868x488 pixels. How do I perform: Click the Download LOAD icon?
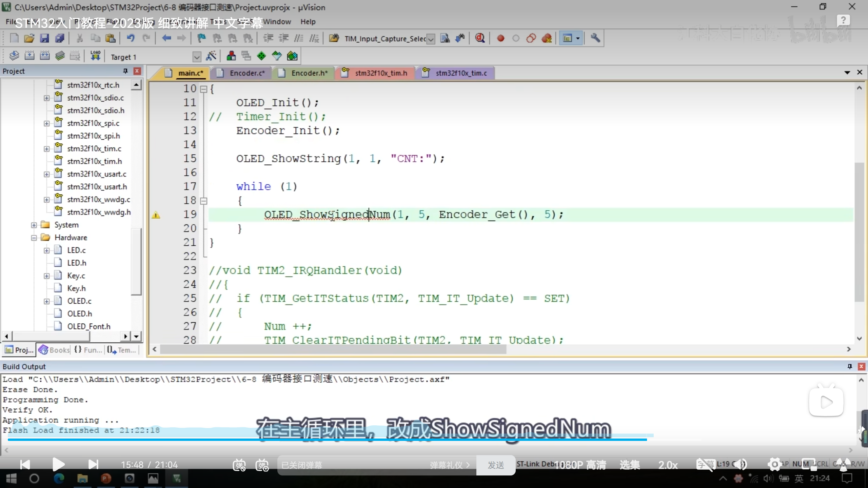95,56
